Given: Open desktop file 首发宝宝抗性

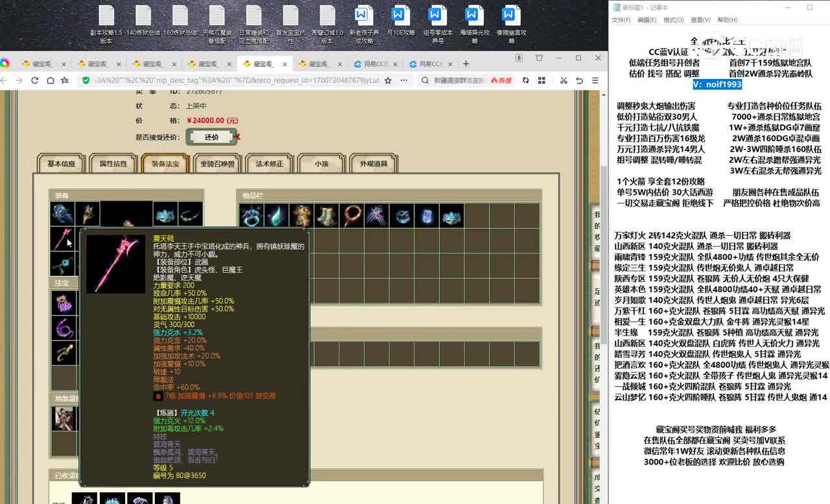Looking at the screenshot, I should (290, 25).
